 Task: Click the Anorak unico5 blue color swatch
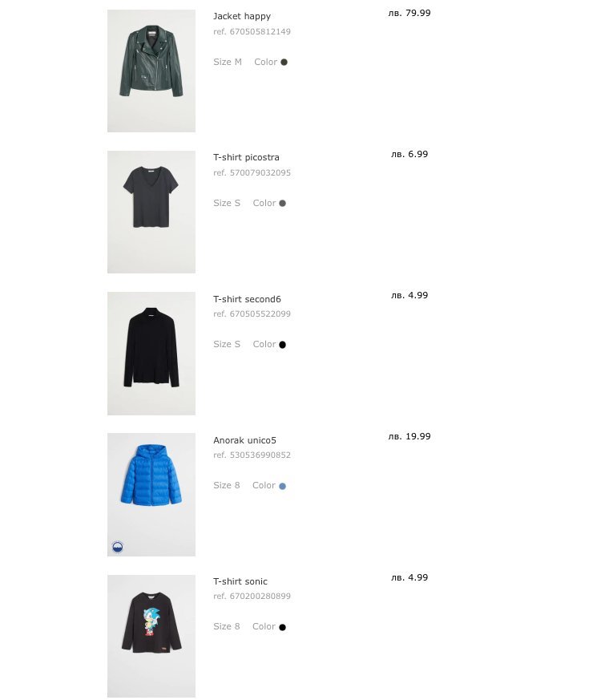click(x=282, y=486)
